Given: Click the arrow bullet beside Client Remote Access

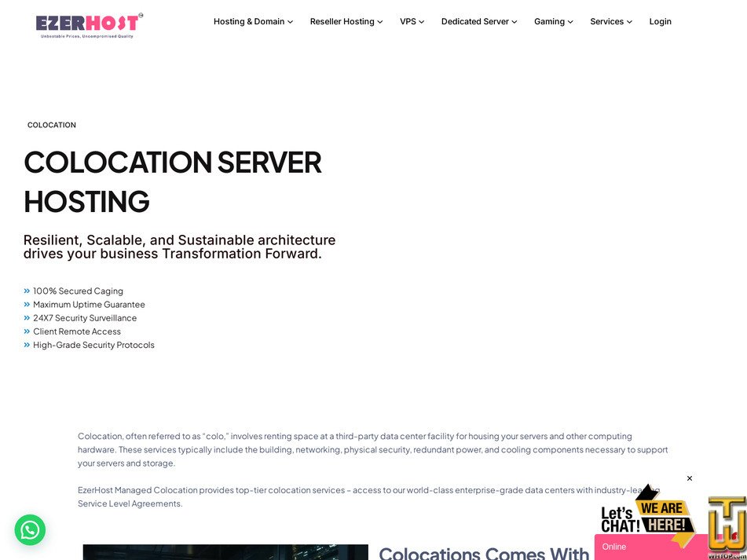Looking at the screenshot, I should click(x=27, y=331).
